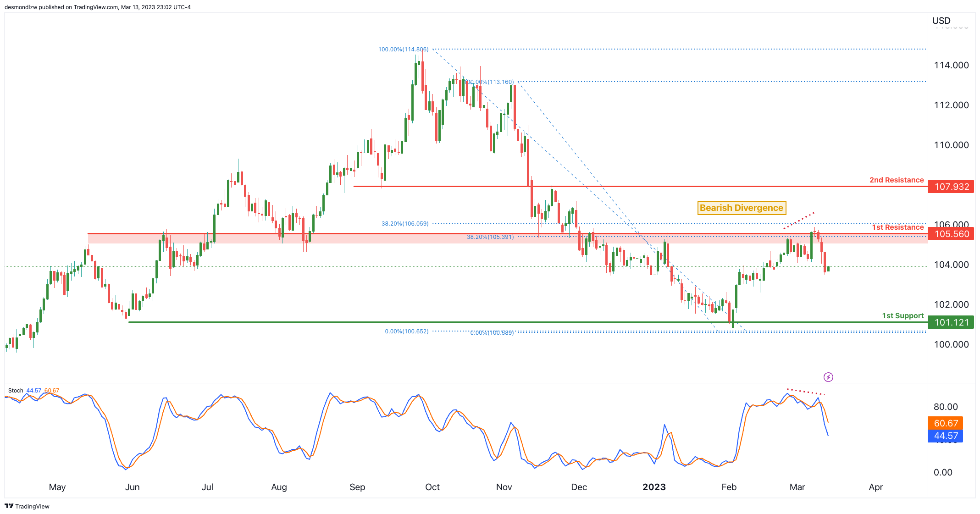Select the 1st Resistance line label

click(897, 227)
